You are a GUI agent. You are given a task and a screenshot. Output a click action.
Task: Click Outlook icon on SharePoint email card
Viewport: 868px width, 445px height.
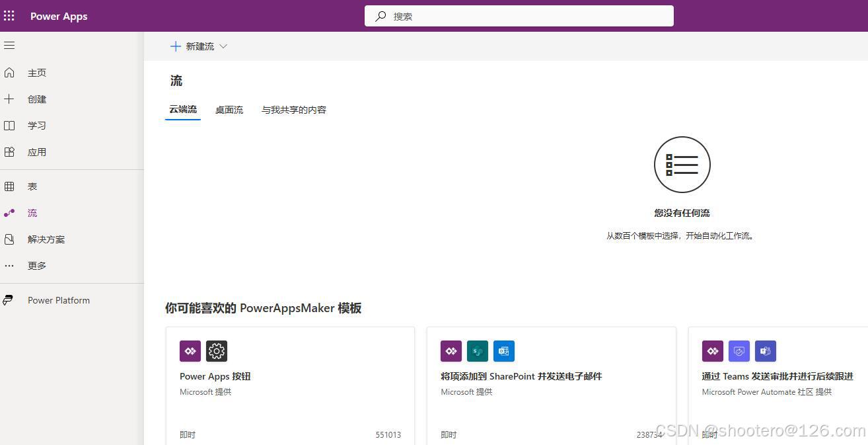click(504, 351)
